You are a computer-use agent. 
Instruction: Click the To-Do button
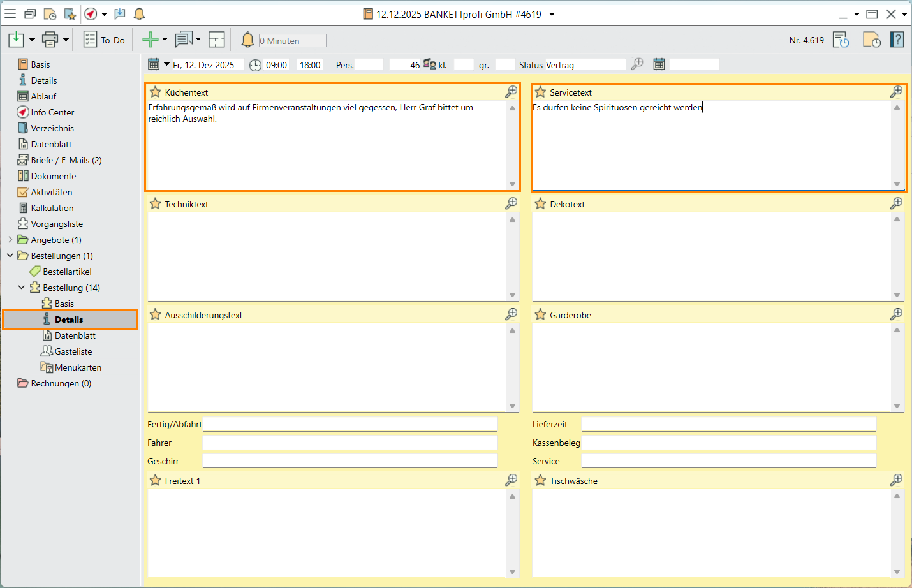[105, 40]
